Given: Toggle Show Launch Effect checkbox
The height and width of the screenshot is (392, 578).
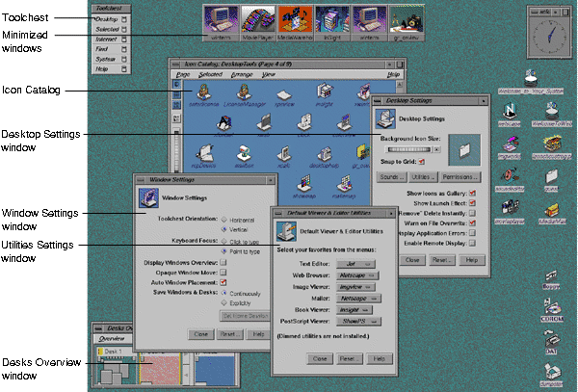Looking at the screenshot, I should pyautogui.click(x=472, y=203).
